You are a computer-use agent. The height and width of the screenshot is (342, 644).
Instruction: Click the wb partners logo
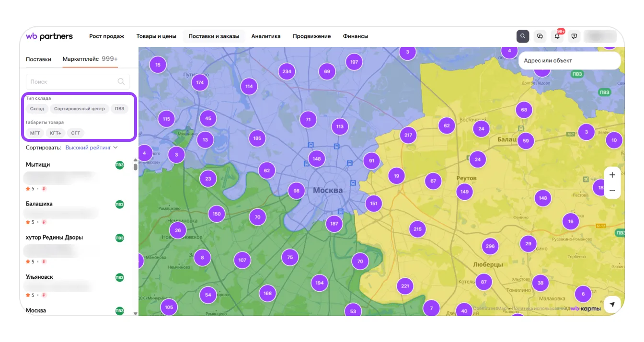pyautogui.click(x=49, y=36)
